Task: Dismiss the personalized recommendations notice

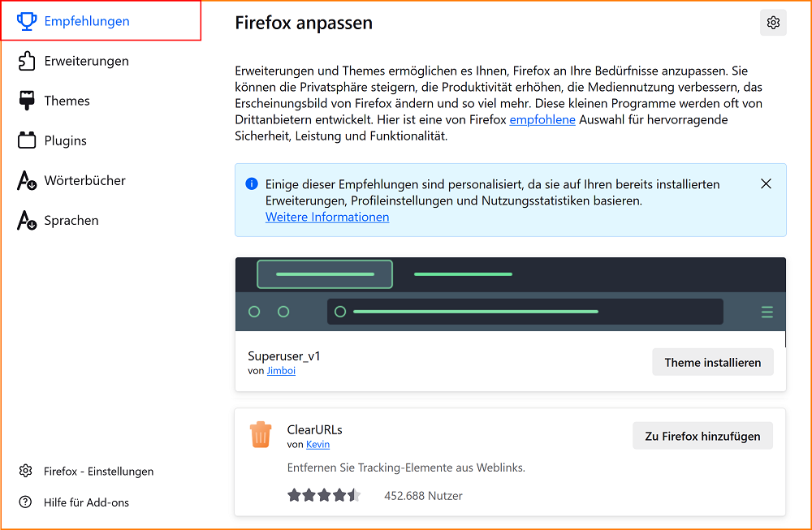Action: click(x=766, y=183)
